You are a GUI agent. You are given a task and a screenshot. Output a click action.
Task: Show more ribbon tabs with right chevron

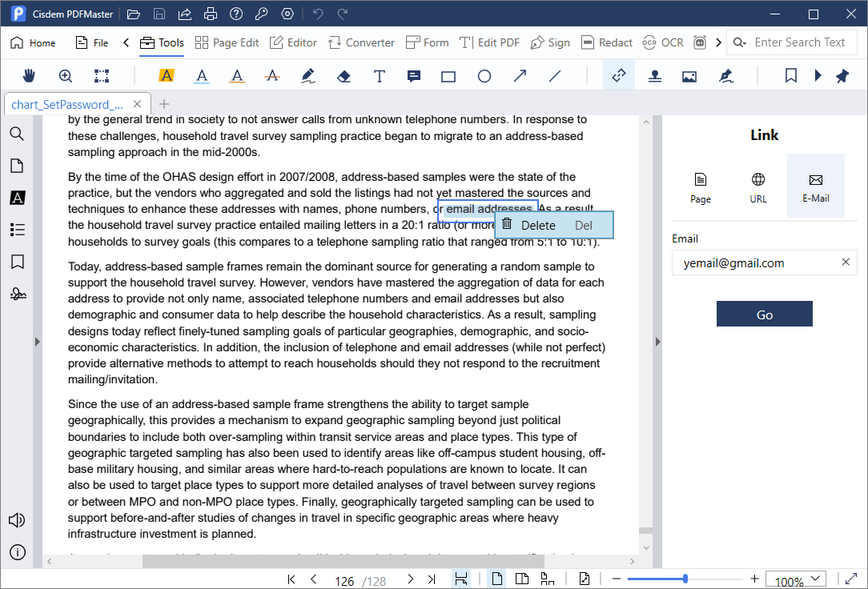tap(718, 42)
